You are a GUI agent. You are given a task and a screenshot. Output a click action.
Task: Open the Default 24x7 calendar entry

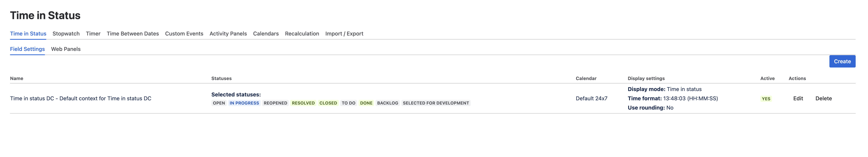(591, 98)
